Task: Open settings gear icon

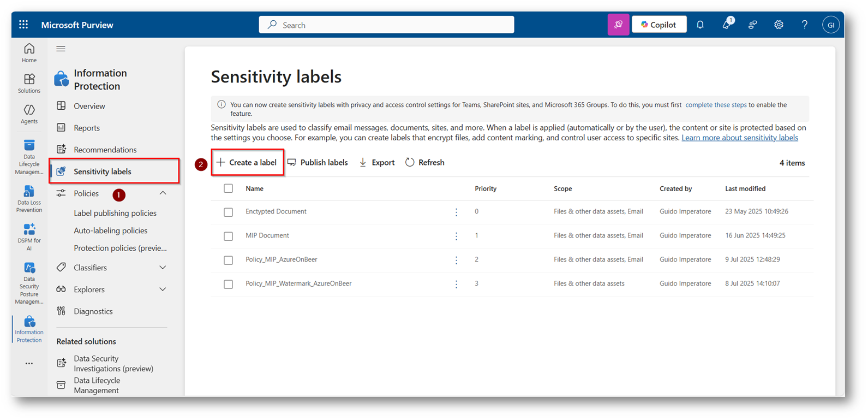Action: click(x=779, y=25)
